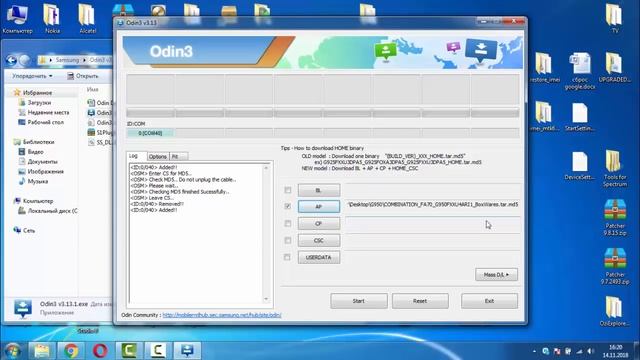Select Alcatel folder desktop icon
Image resolution: width=640 pixels, height=360 pixels.
(x=87, y=19)
